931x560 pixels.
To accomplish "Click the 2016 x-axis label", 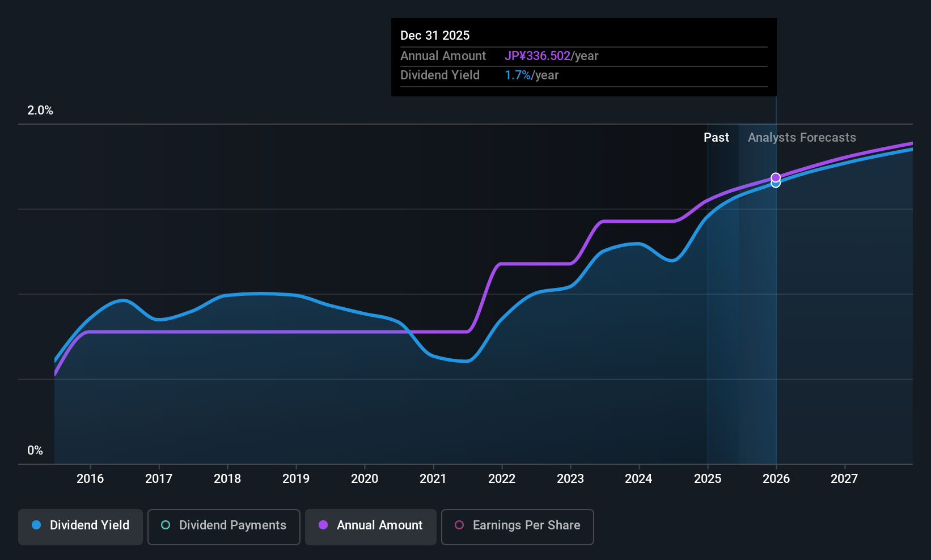I will coord(90,478).
